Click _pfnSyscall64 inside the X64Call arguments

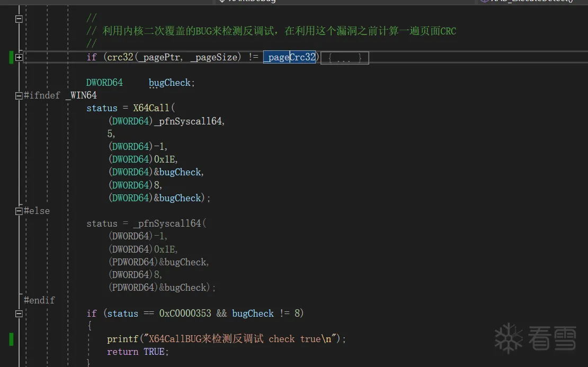tap(188, 121)
